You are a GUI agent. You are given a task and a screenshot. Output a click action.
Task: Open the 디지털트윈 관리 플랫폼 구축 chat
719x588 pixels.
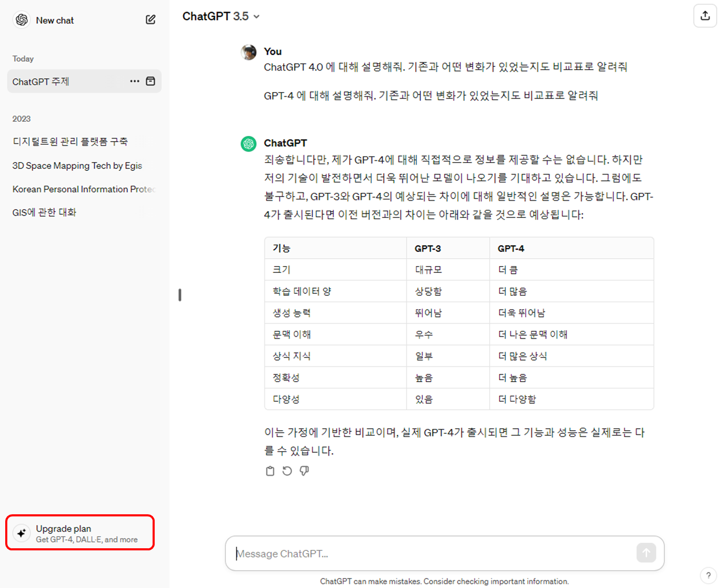(70, 142)
